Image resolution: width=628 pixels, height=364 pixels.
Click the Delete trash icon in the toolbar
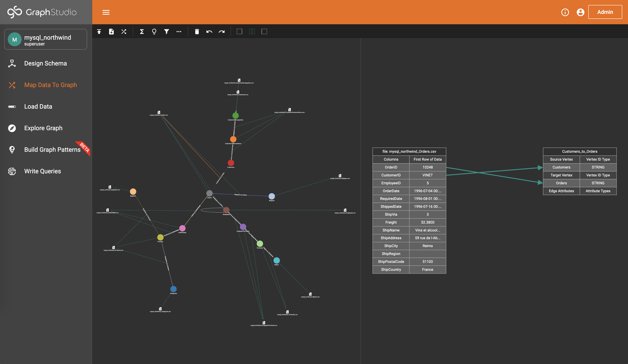(x=197, y=31)
